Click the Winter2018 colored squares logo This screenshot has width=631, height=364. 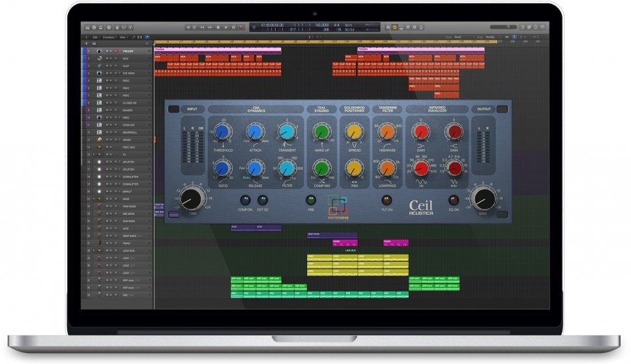coord(337,206)
